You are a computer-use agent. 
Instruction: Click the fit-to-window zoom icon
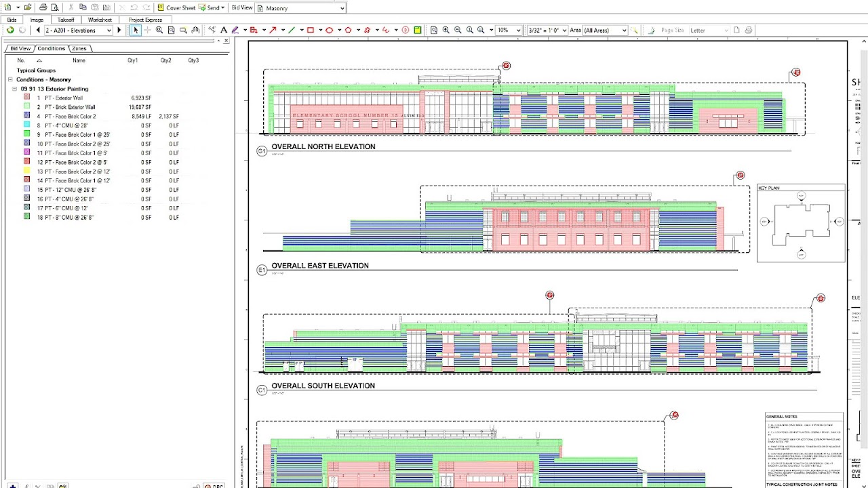pyautogui.click(x=434, y=30)
